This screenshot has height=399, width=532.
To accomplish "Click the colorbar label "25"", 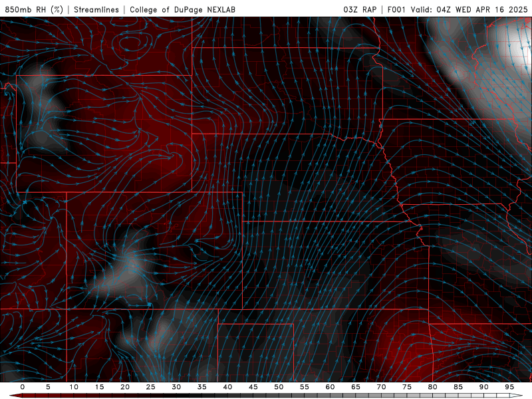I will 151,387.
